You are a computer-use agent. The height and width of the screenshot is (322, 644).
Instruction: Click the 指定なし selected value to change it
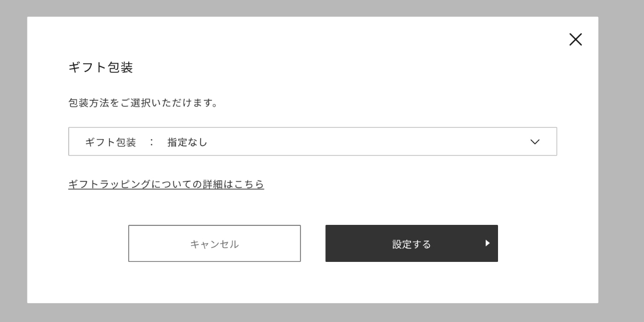187,142
